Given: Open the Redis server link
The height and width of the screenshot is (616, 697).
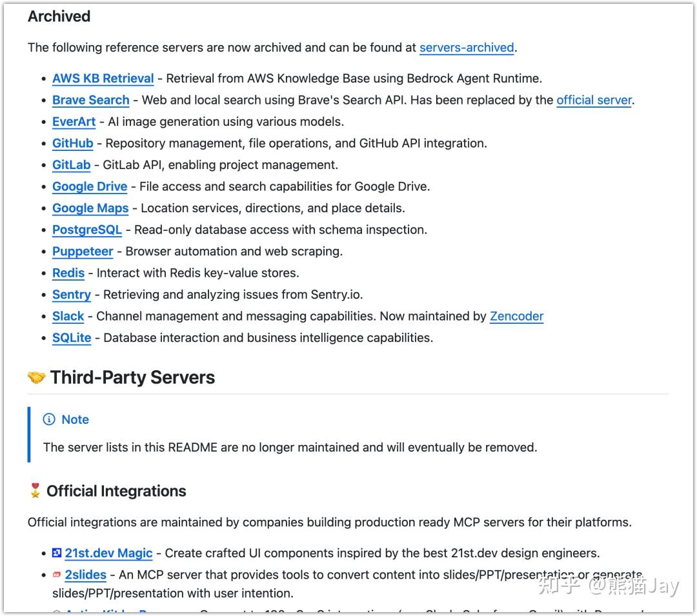Looking at the screenshot, I should (x=68, y=273).
